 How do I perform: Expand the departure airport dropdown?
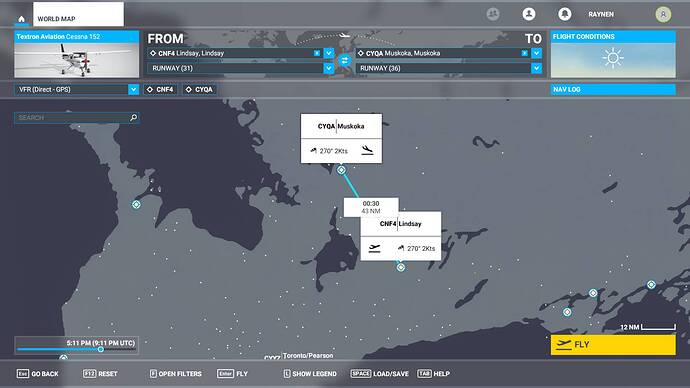tap(329, 53)
